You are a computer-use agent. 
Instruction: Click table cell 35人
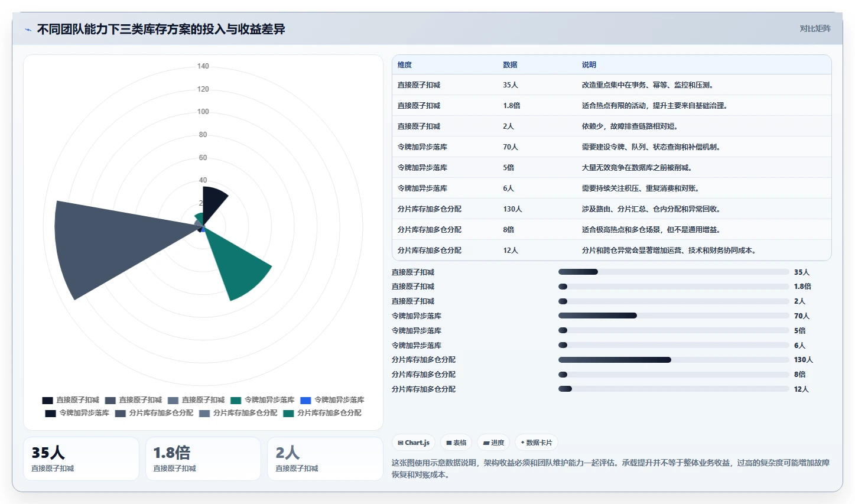coord(511,85)
